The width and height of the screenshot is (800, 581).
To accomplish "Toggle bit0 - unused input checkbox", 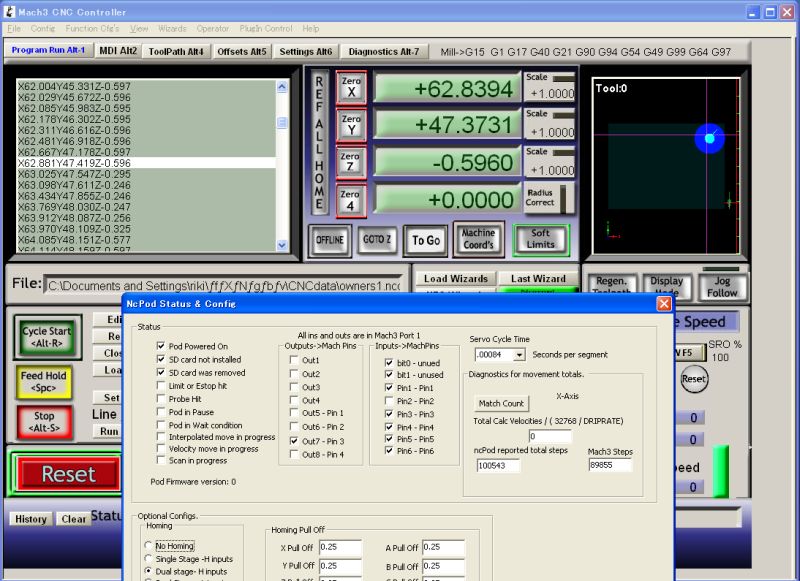I will pyautogui.click(x=389, y=363).
